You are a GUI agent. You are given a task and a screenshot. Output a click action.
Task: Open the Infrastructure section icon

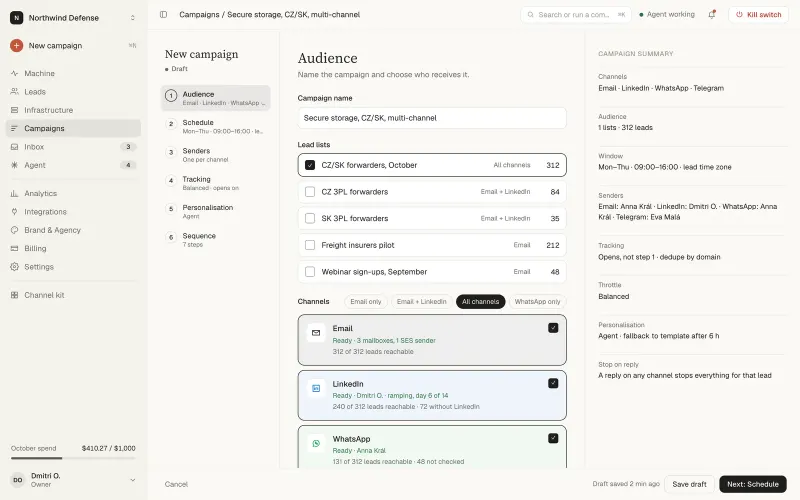click(x=14, y=110)
